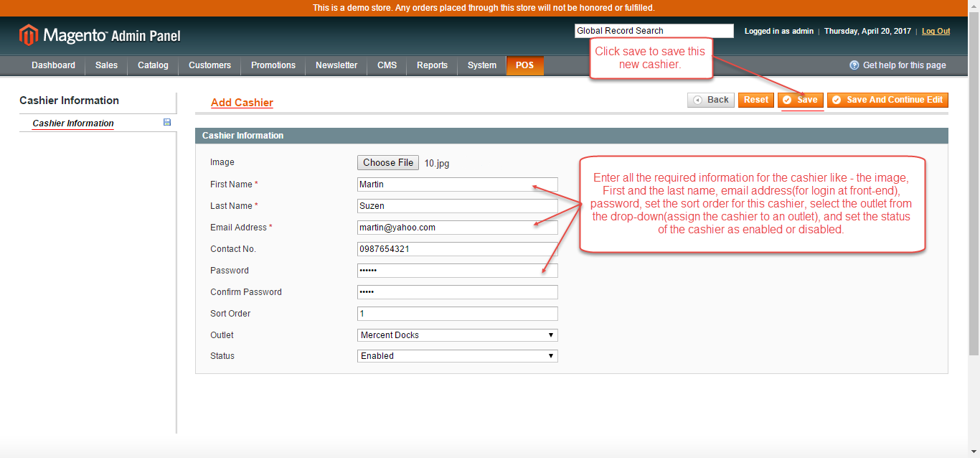Select the Cashier Information sidebar tab
Screen dimensions: 980x458
coord(73,123)
